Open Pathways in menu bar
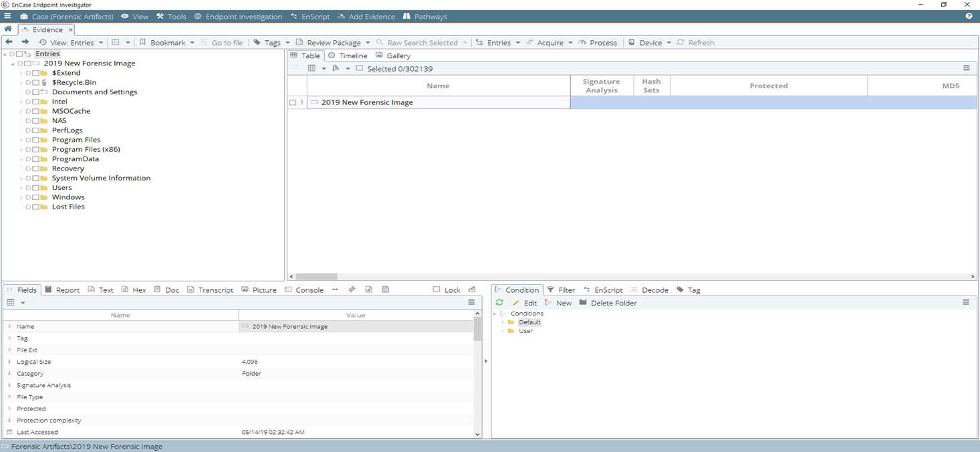This screenshot has width=980, height=452. click(x=424, y=16)
